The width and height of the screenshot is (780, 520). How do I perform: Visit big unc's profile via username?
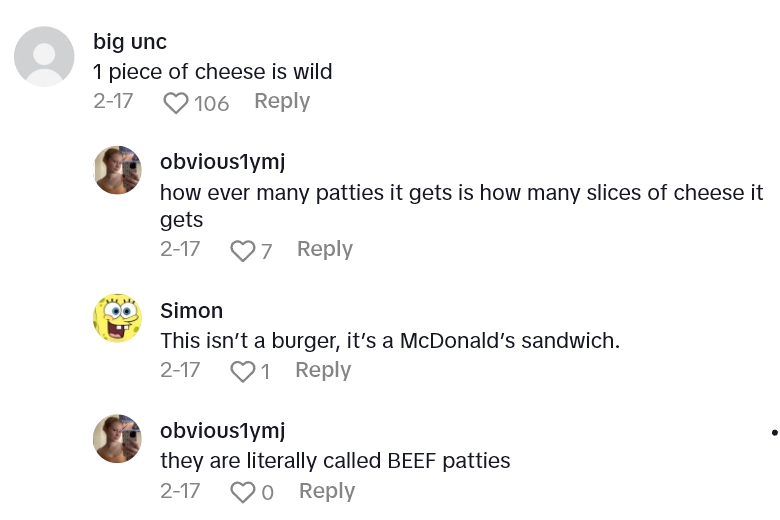[130, 41]
